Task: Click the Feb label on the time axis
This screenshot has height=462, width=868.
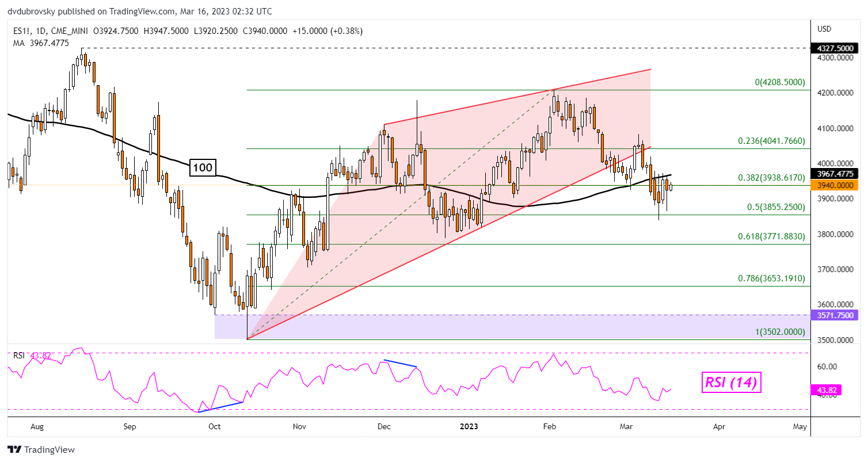Action: point(550,427)
